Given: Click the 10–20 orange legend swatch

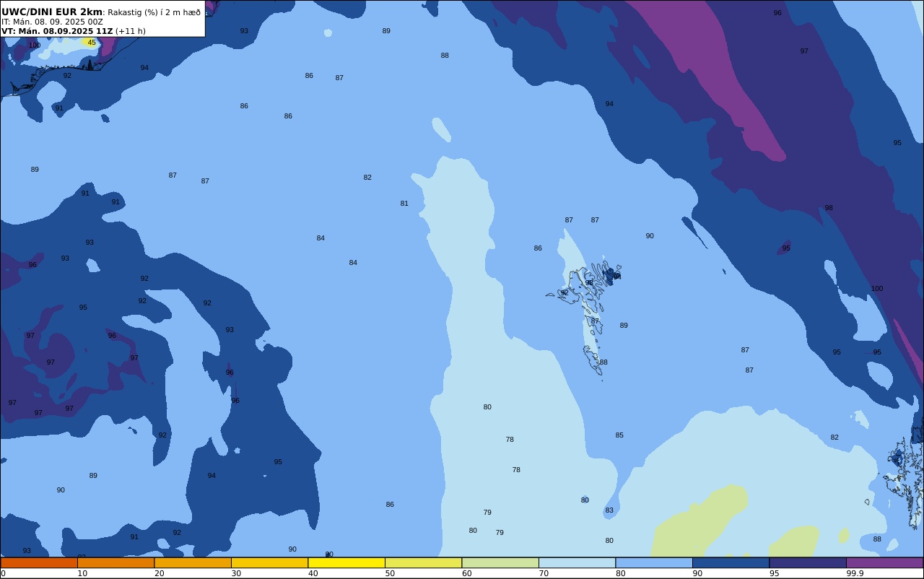Looking at the screenshot, I should (115, 562).
